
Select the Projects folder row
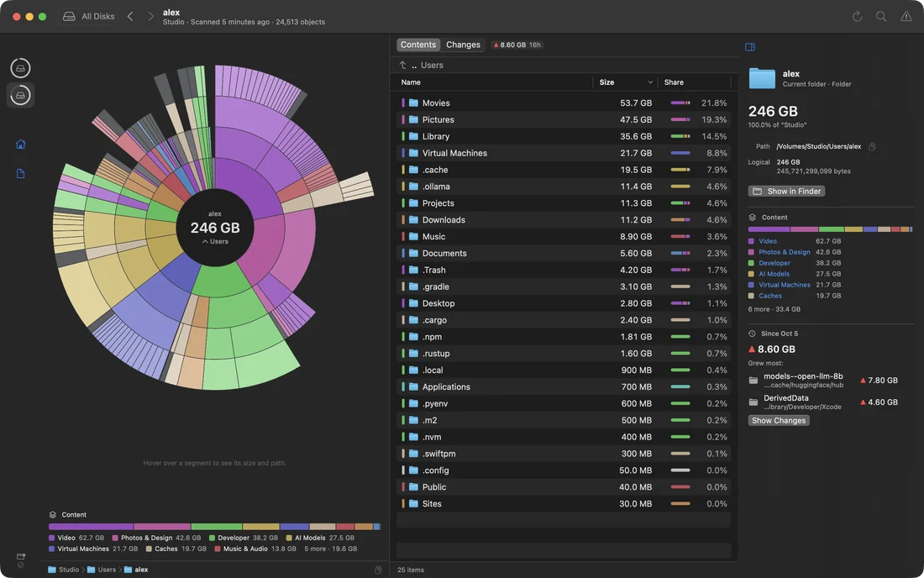pos(564,203)
